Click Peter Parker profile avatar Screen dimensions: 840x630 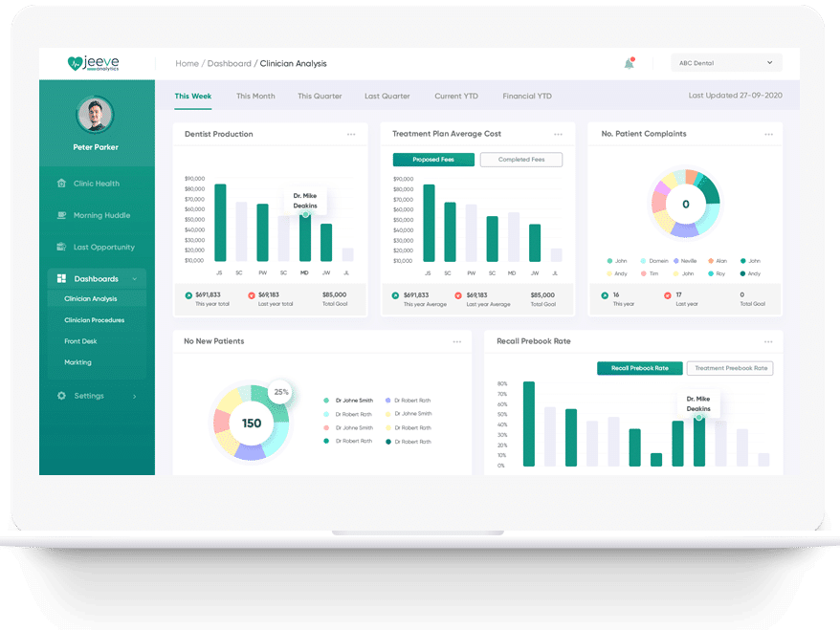[96, 115]
